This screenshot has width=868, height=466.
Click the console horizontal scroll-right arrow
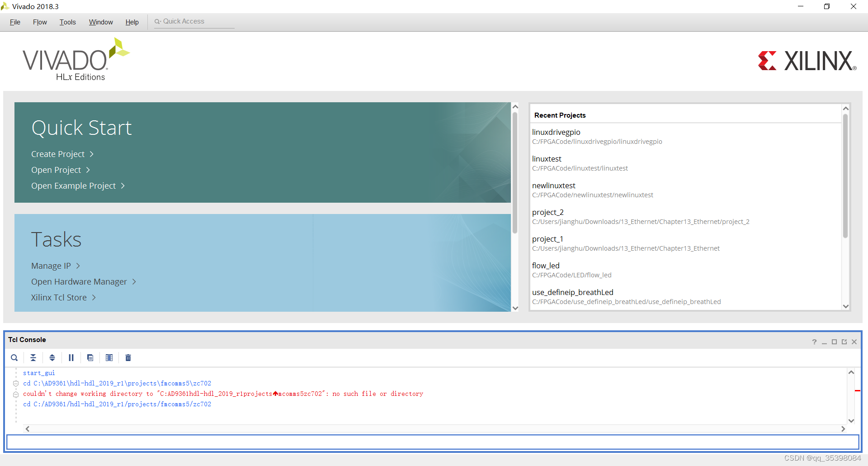[843, 429]
